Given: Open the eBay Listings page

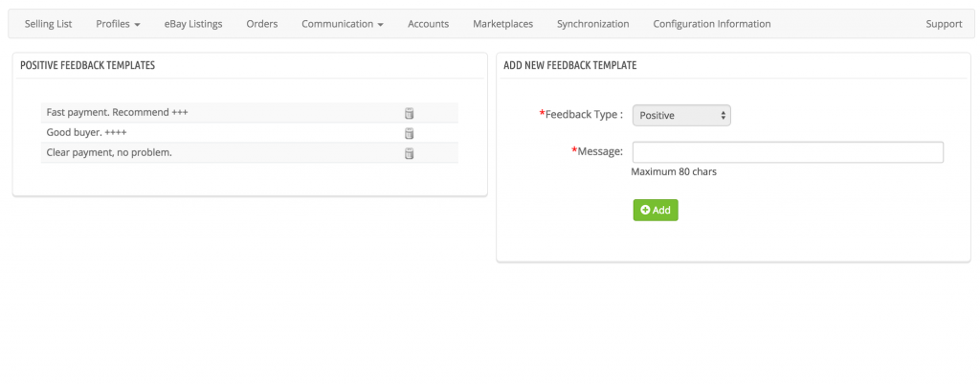Looking at the screenshot, I should [193, 24].
